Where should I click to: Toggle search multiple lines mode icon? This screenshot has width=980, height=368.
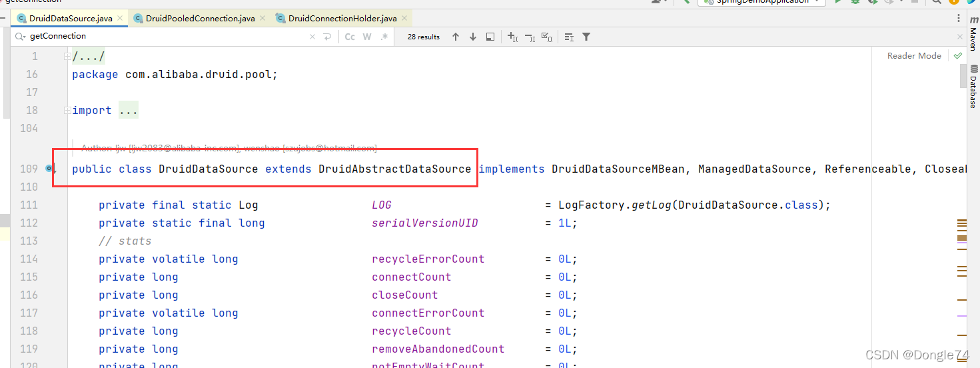click(569, 37)
